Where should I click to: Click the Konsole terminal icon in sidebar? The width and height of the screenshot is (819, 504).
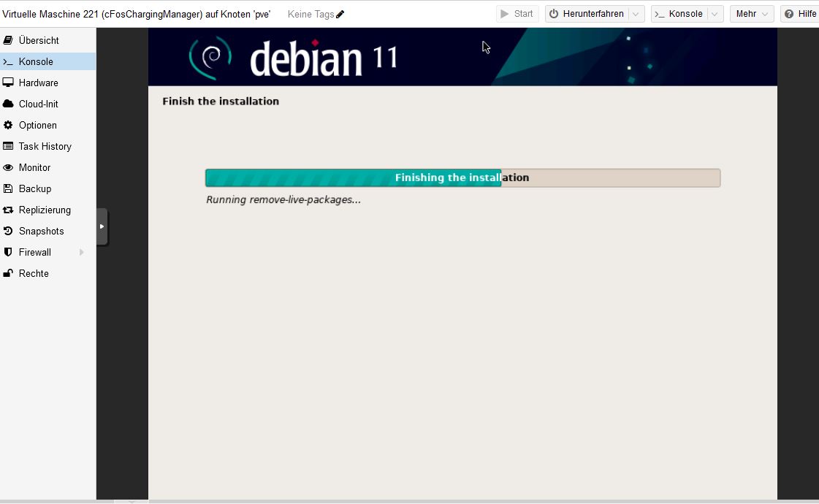(8, 61)
